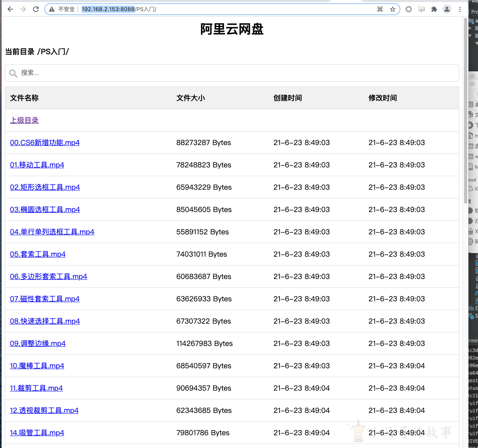Click the 阿里云网盘 page title

coord(232,29)
